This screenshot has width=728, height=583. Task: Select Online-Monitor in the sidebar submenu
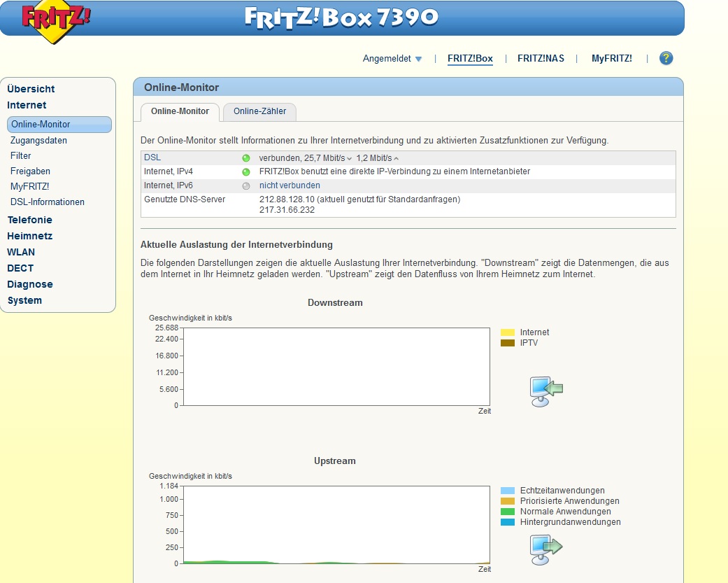[59, 125]
